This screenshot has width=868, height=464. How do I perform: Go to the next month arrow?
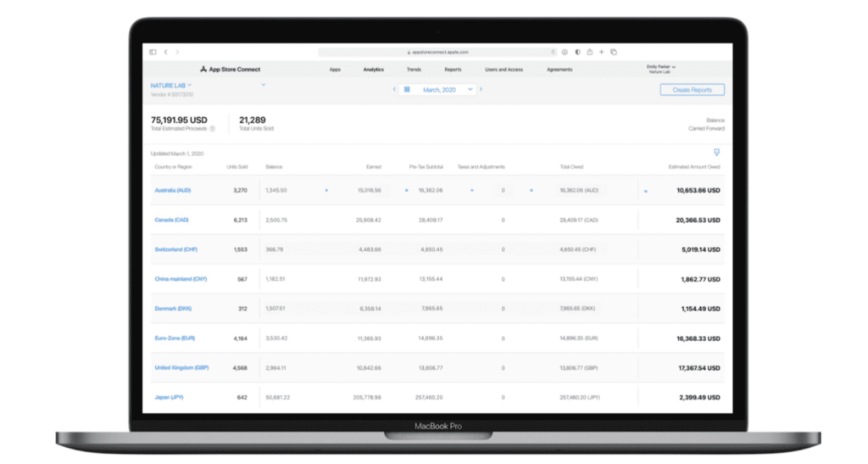[481, 89]
